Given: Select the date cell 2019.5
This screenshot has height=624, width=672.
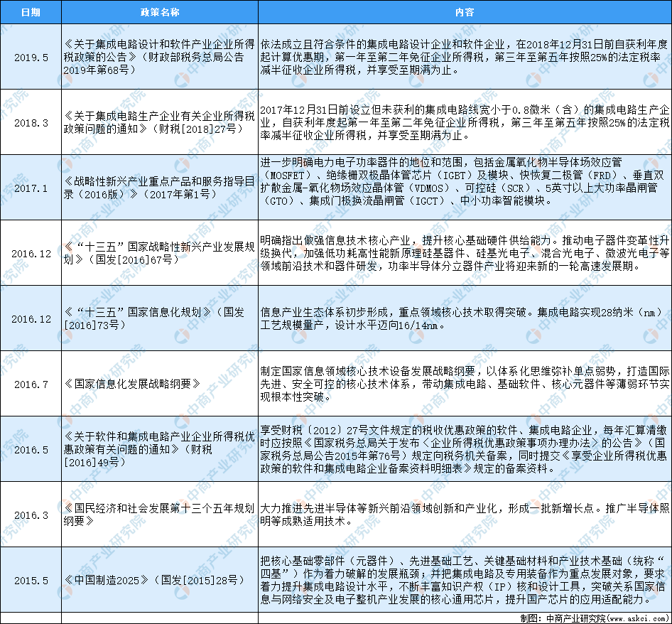Looking at the screenshot, I should 31,57.
